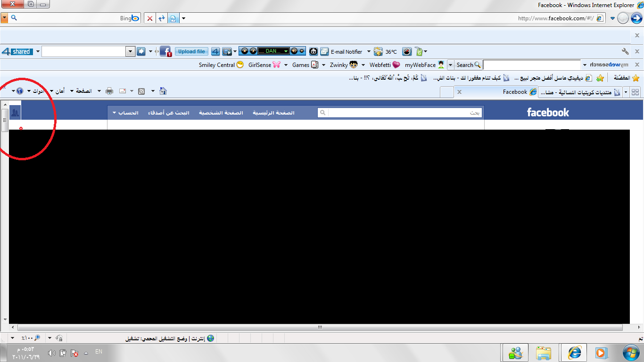The width and height of the screenshot is (644, 362).
Task: Open Zwinky from mywebsearch toolbar
Action: tap(344, 65)
